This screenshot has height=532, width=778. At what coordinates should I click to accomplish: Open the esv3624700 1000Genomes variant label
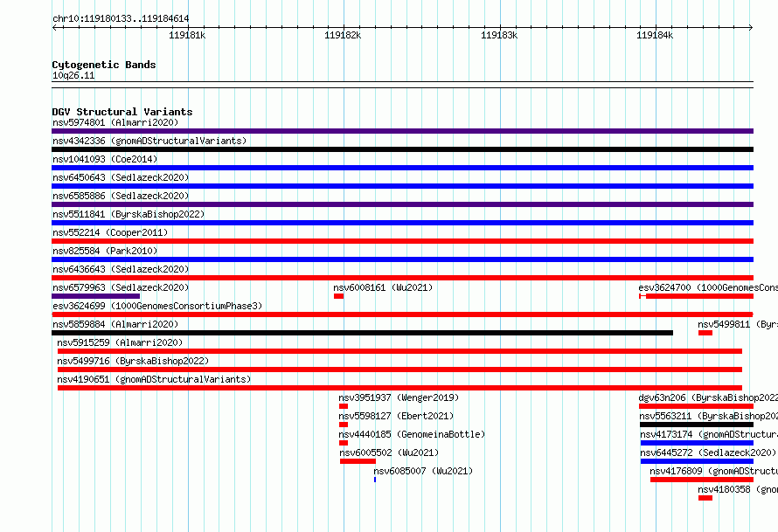click(708, 287)
